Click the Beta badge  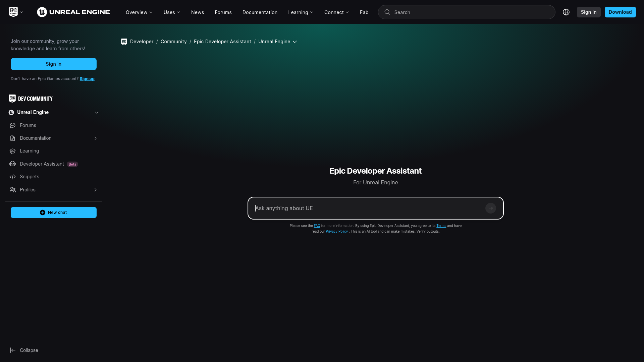tap(72, 164)
